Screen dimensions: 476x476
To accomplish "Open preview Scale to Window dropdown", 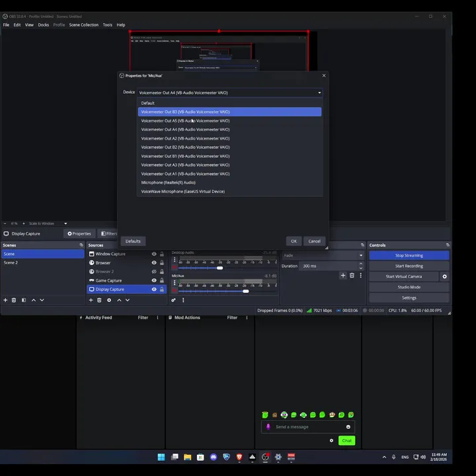I will [x=48, y=223].
